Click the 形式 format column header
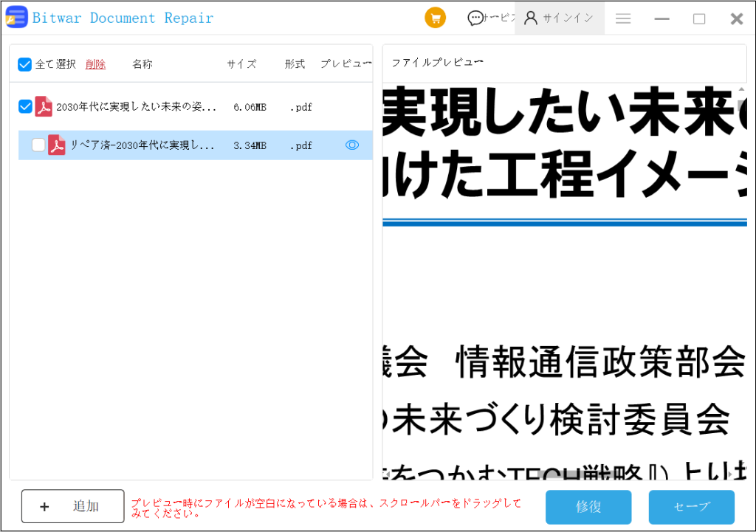This screenshot has width=756, height=532. point(295,64)
